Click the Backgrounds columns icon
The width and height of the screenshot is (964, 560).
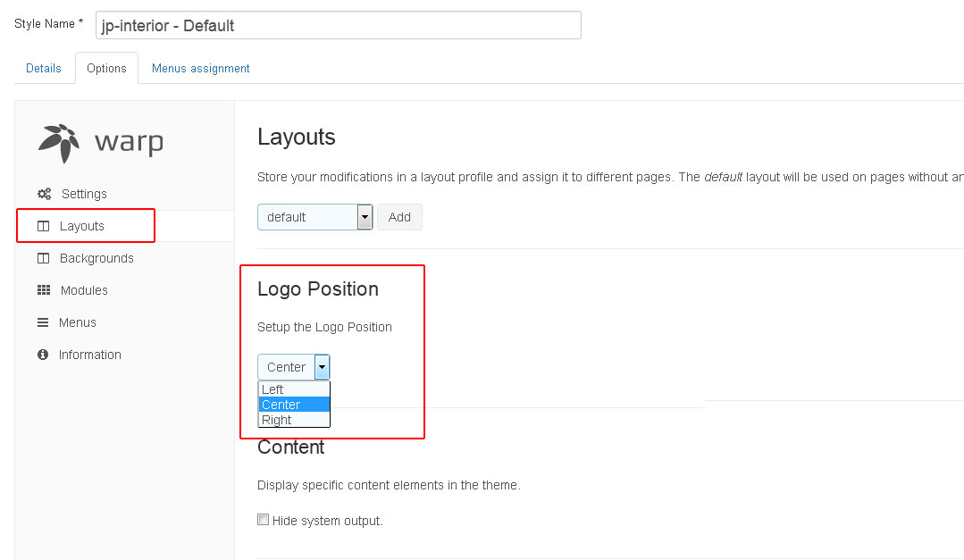[x=43, y=258]
